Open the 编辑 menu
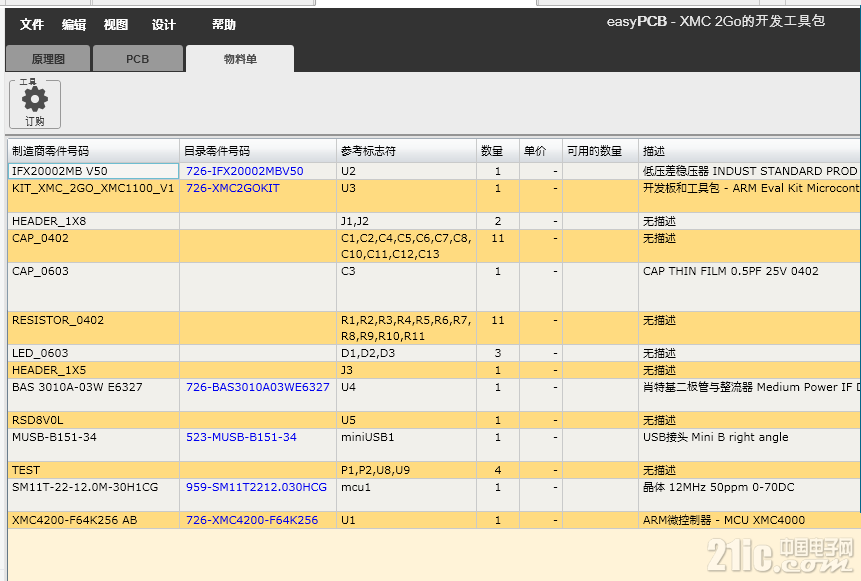 (x=74, y=25)
